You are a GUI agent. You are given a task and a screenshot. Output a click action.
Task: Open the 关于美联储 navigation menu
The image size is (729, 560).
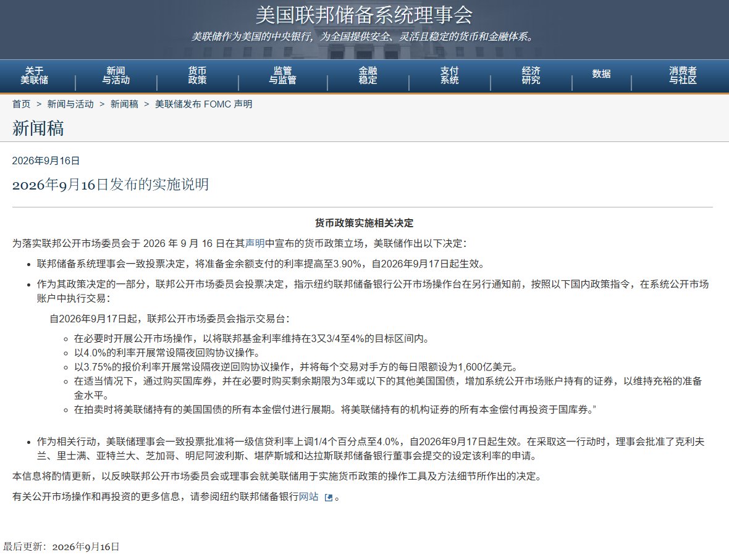point(35,75)
